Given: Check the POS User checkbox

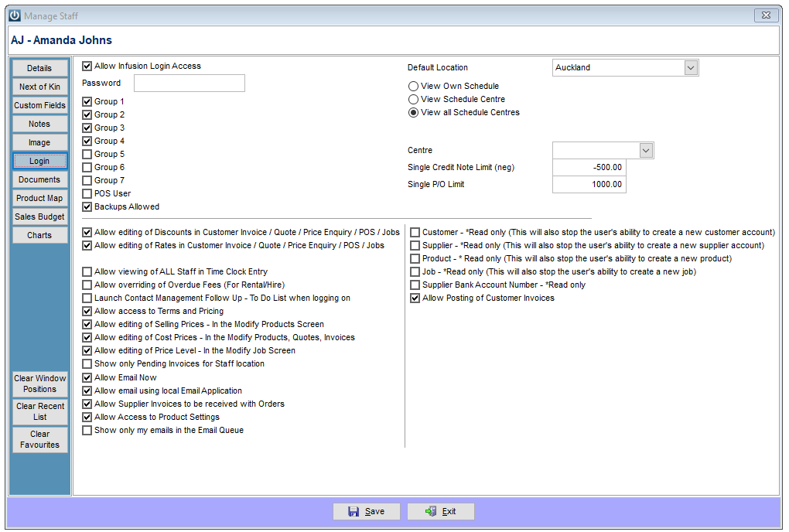Looking at the screenshot, I should click(87, 193).
